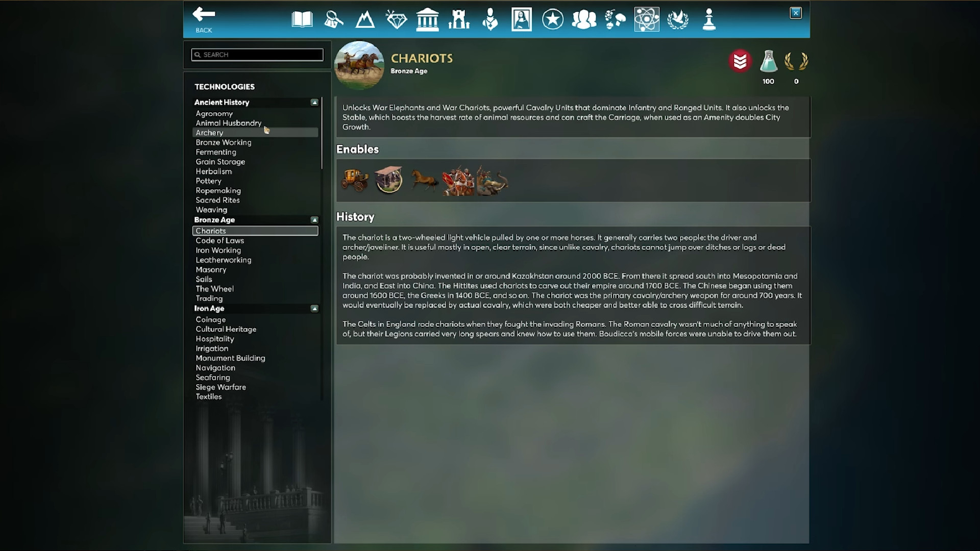980x551 pixels.
Task: Open the civics/culture laurel icon
Action: point(677,19)
